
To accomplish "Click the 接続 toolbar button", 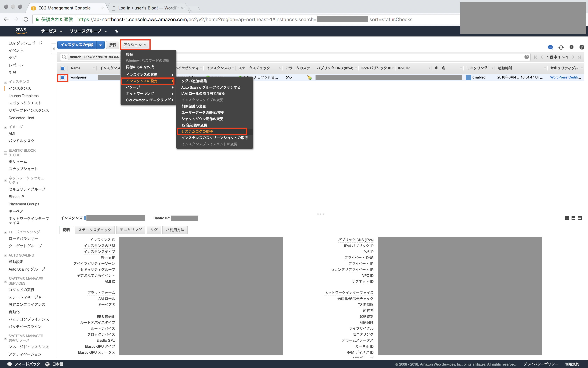I will click(113, 45).
